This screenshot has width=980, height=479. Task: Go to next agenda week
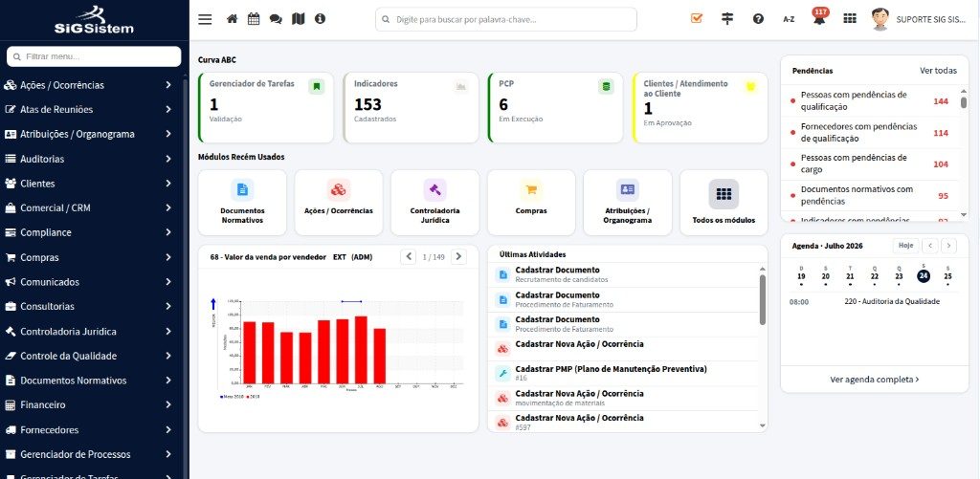pos(948,246)
